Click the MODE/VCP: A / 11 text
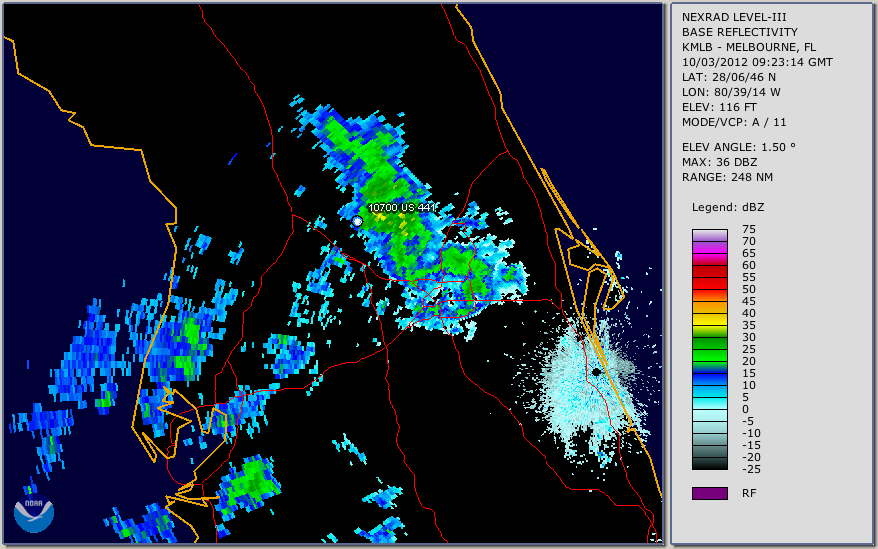878x549 pixels. point(734,122)
